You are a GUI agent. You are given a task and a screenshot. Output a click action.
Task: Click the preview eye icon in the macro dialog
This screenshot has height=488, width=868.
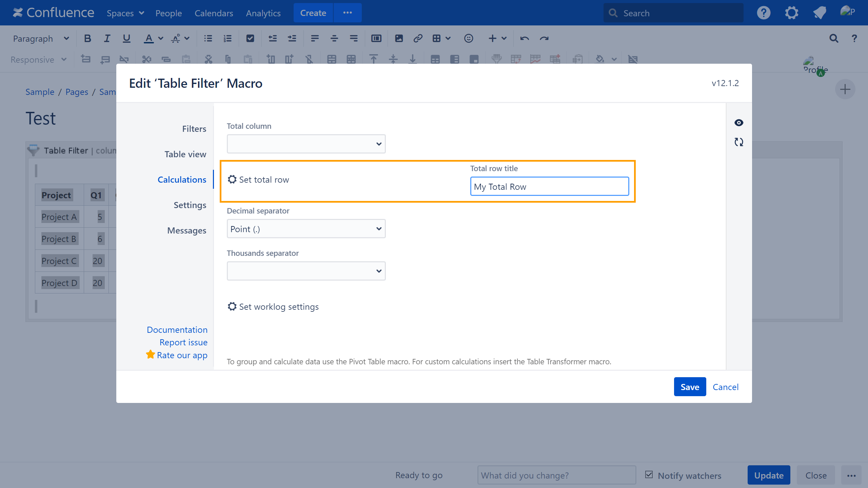(739, 123)
